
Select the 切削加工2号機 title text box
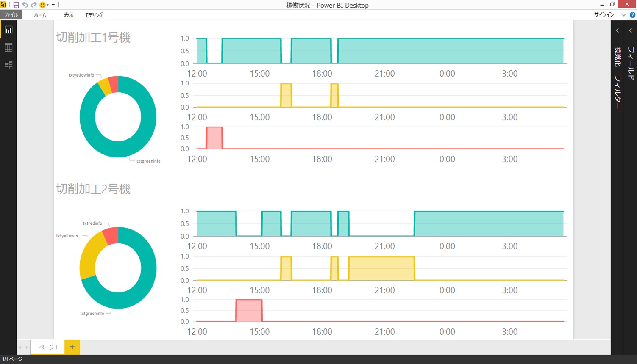[x=93, y=189]
